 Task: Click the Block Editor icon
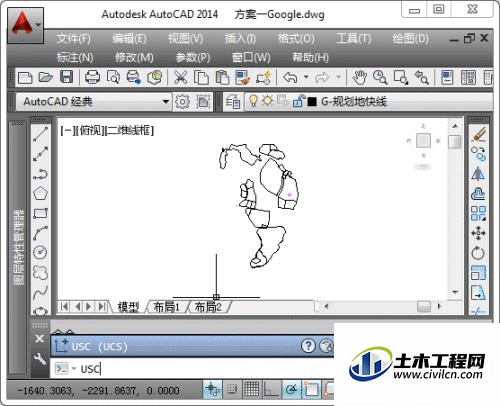(263, 78)
